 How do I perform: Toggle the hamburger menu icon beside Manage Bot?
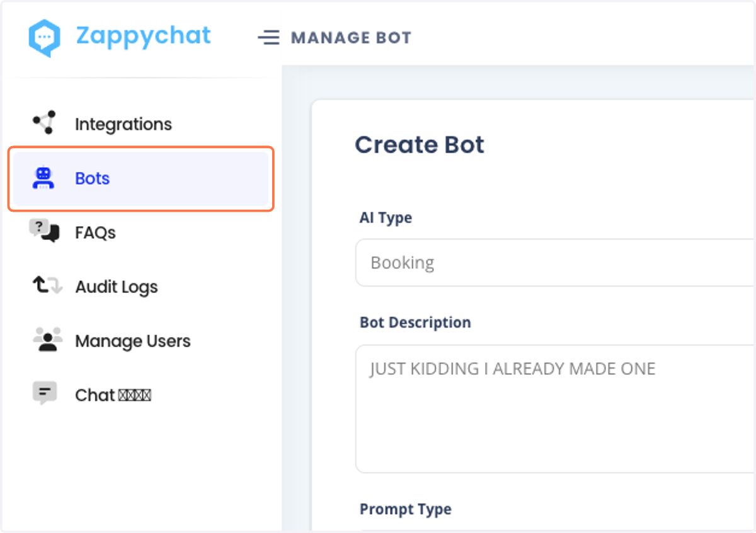268,38
